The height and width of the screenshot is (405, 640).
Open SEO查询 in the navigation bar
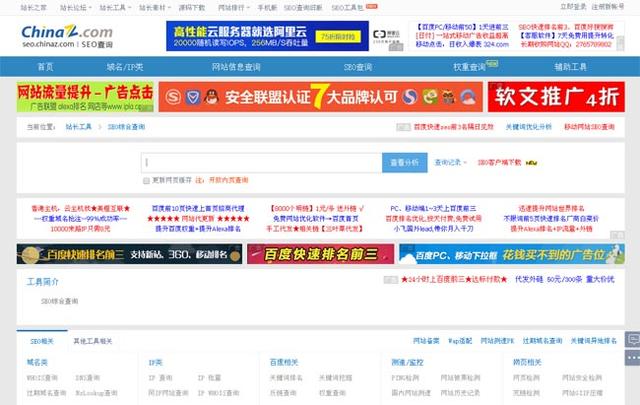pos(358,67)
